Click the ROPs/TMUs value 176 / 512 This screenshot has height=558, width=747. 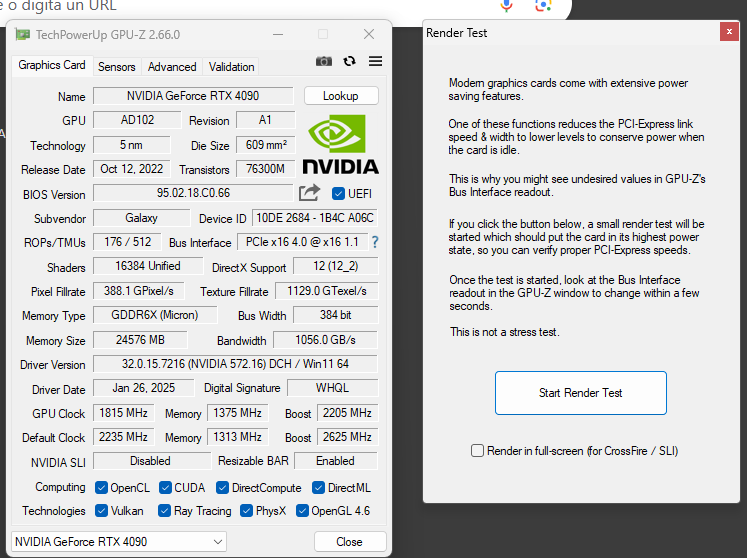click(x=127, y=242)
